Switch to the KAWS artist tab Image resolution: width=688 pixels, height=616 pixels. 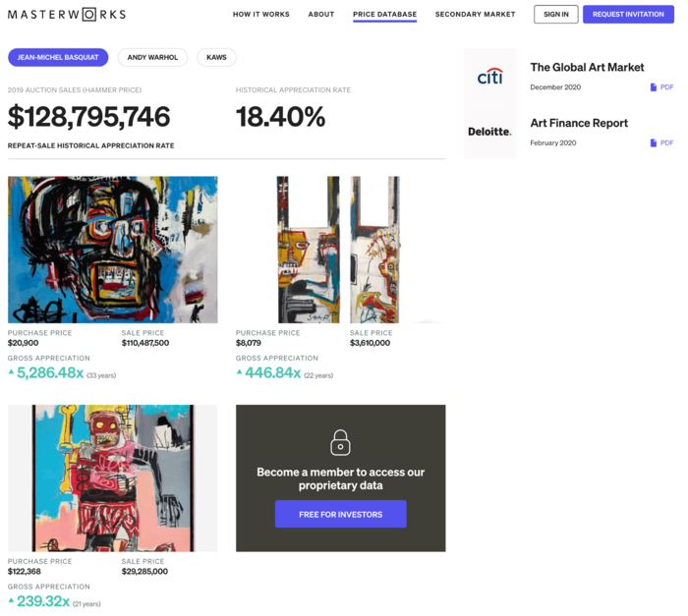coord(217,58)
